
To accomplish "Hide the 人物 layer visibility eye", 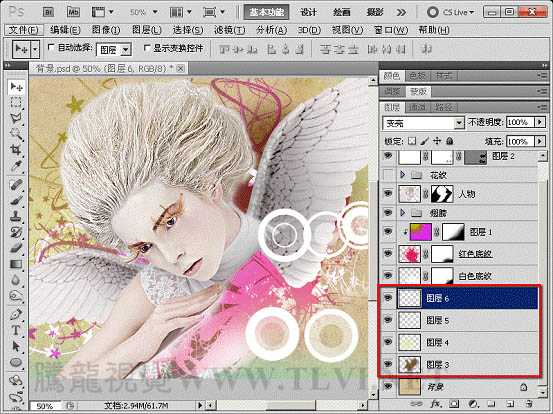I will pos(388,193).
